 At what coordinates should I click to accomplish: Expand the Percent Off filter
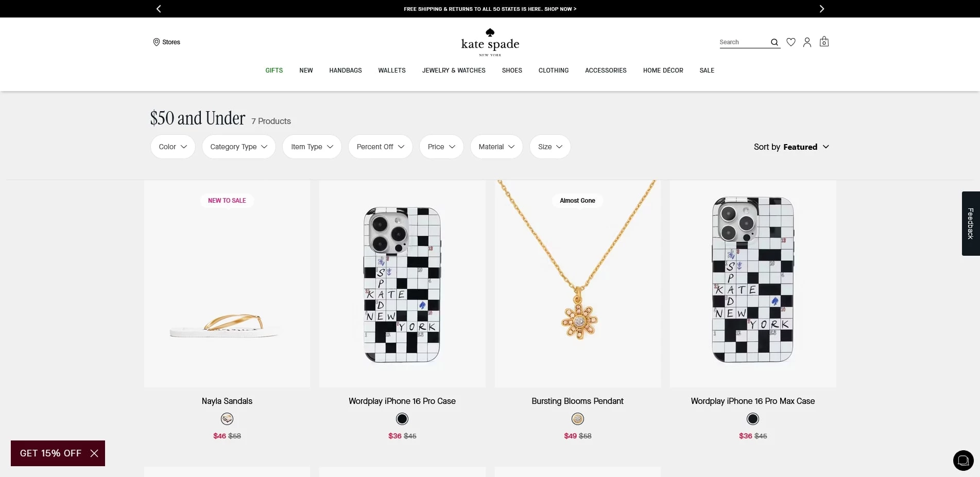pos(380,147)
